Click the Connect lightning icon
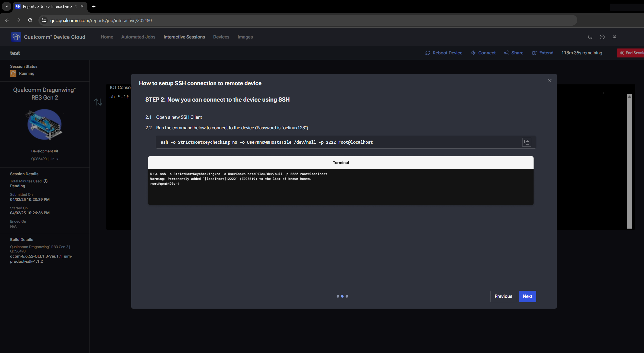 coord(473,53)
